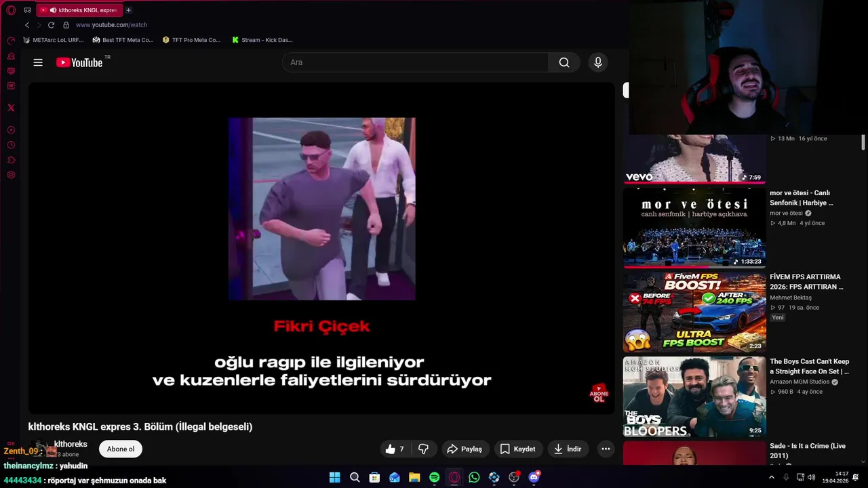The height and width of the screenshot is (488, 868).
Task: Open Outlook from the taskbar
Action: (x=395, y=477)
